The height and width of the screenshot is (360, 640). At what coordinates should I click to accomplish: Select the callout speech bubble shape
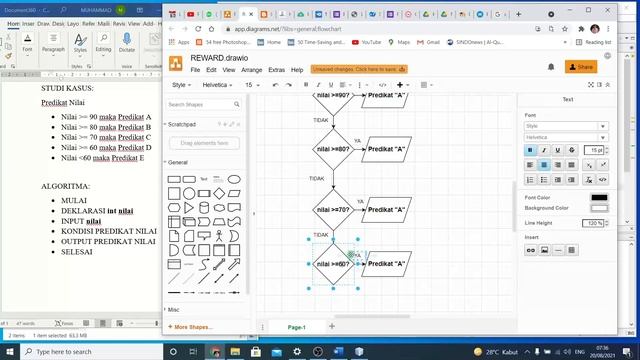[x=204, y=236]
